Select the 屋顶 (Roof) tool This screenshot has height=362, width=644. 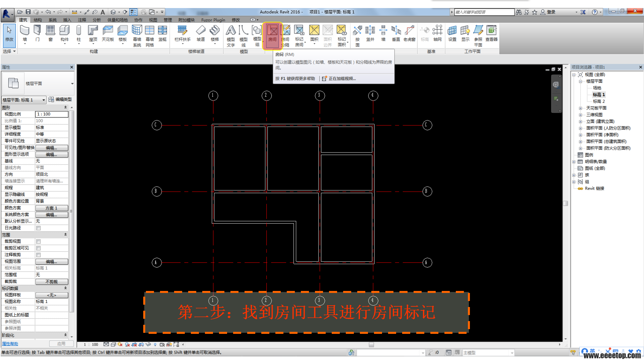93,33
